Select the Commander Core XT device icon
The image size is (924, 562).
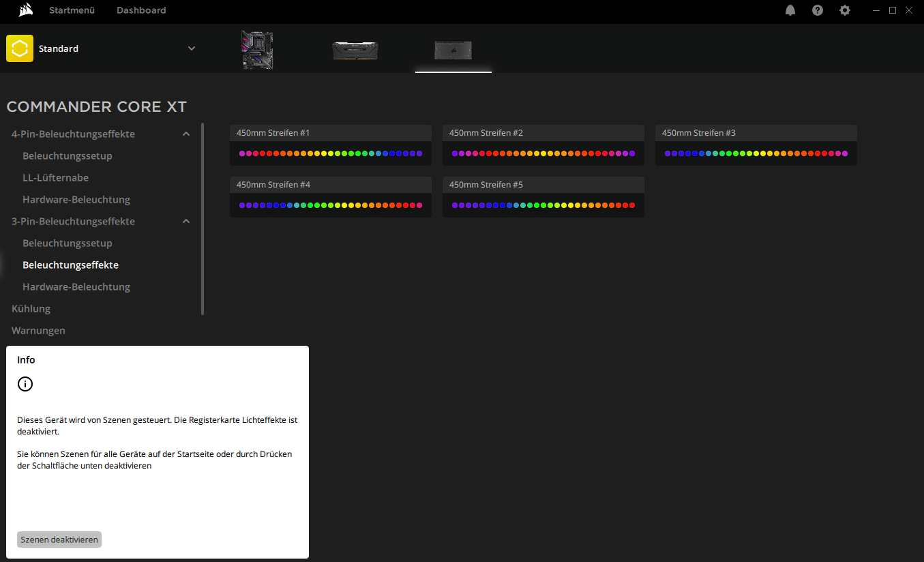click(453, 50)
